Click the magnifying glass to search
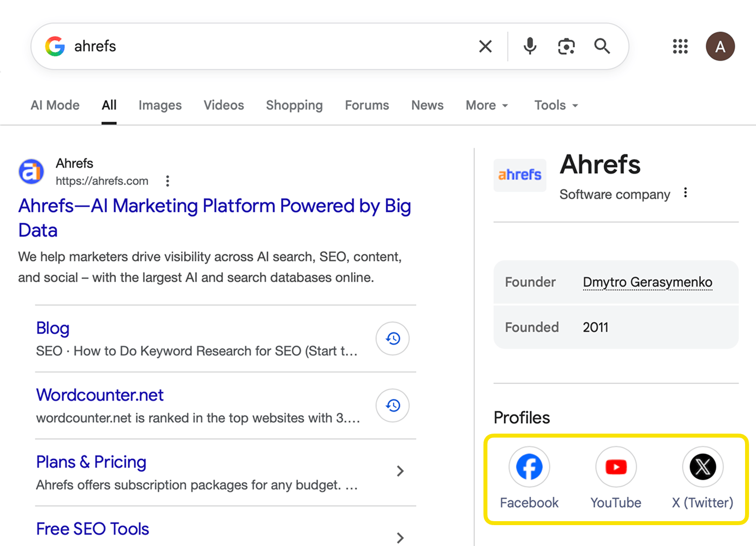This screenshot has width=756, height=546. click(602, 46)
